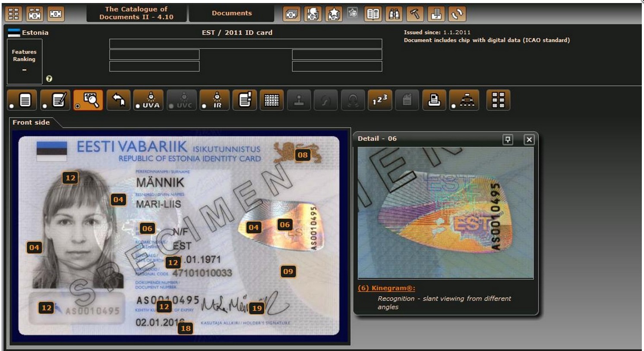Click the greyed UVC light button
The width and height of the screenshot is (644, 351).
click(x=182, y=100)
